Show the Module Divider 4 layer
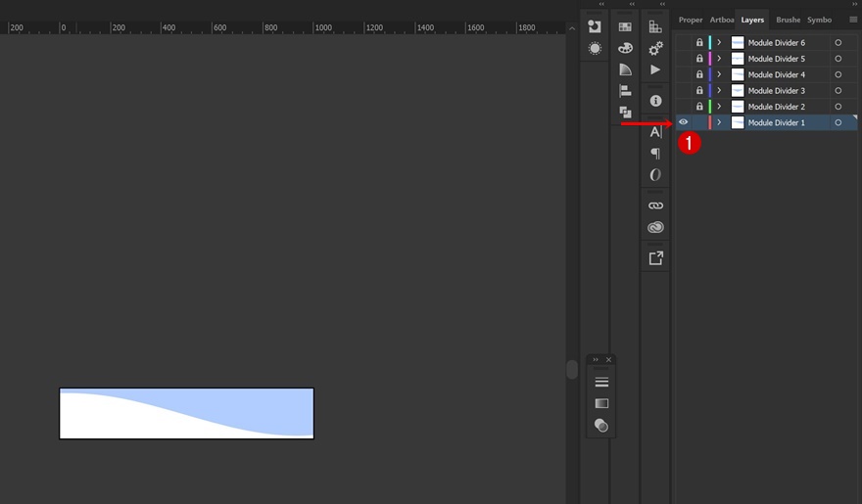The height and width of the screenshot is (504, 862). 684,74
